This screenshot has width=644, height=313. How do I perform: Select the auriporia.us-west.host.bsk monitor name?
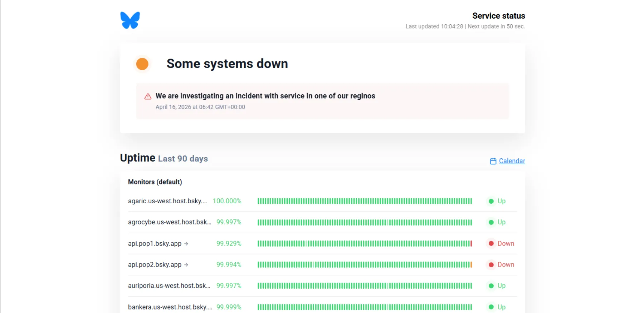169,286
